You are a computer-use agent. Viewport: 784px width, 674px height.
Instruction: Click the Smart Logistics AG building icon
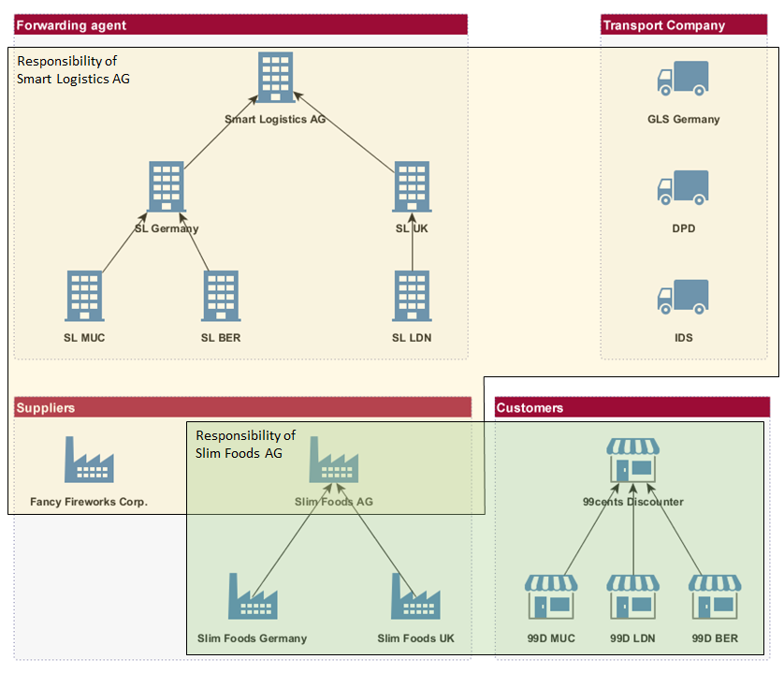[x=275, y=77]
